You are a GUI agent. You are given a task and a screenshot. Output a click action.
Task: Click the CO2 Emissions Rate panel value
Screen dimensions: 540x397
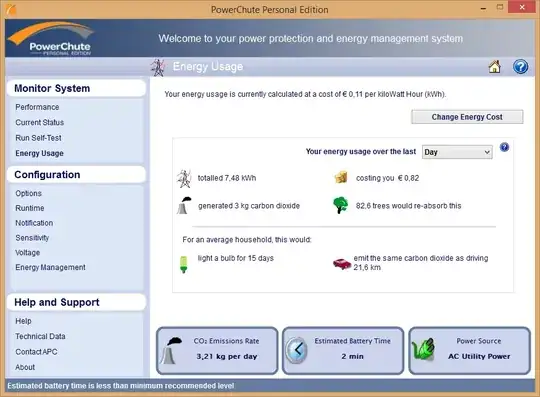click(227, 356)
